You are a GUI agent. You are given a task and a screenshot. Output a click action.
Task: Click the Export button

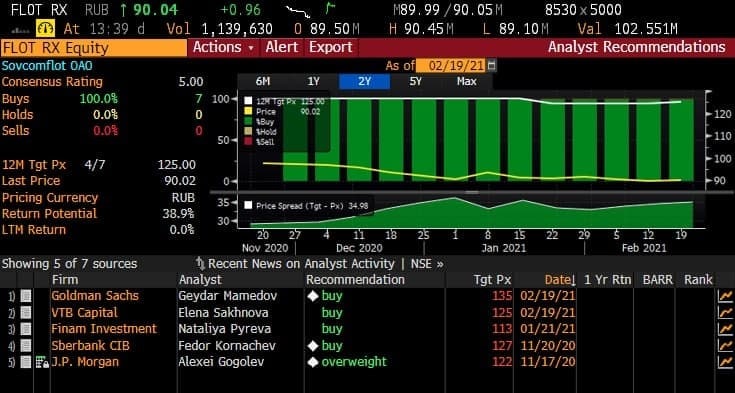(x=331, y=47)
